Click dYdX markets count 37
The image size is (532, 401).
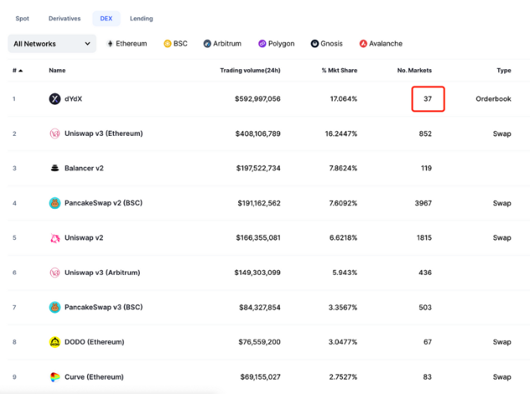click(428, 99)
